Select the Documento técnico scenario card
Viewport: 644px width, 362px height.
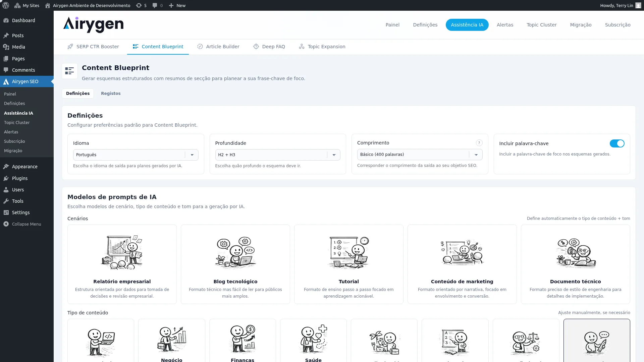pyautogui.click(x=576, y=264)
